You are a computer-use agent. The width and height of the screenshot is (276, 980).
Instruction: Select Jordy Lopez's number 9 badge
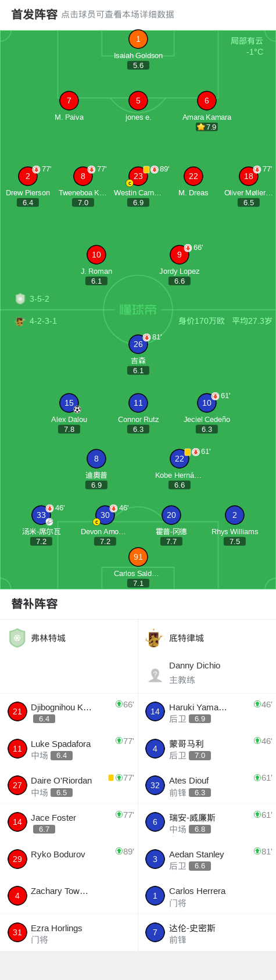click(180, 255)
